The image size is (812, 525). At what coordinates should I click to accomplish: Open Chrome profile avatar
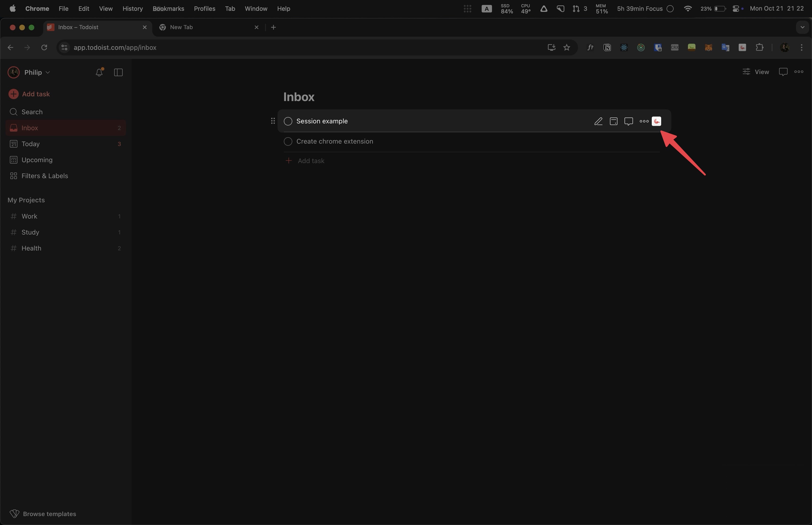click(785, 47)
